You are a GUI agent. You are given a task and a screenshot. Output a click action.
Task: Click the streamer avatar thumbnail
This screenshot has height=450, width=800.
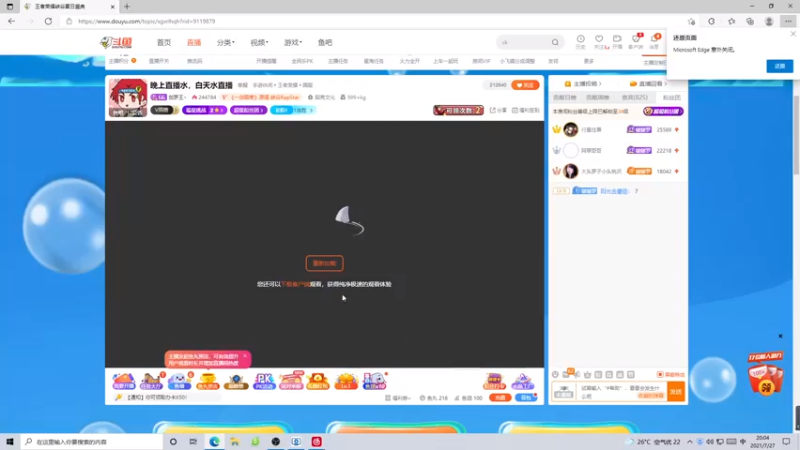pos(128,97)
